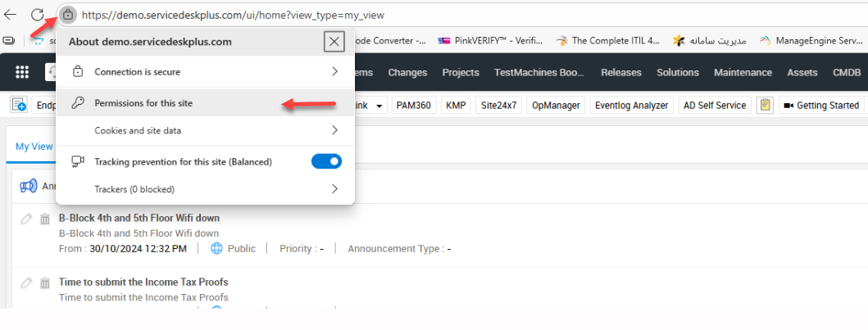The width and height of the screenshot is (868, 330).
Task: Click the date 30/10/2024 12:32 PM
Action: click(x=138, y=249)
